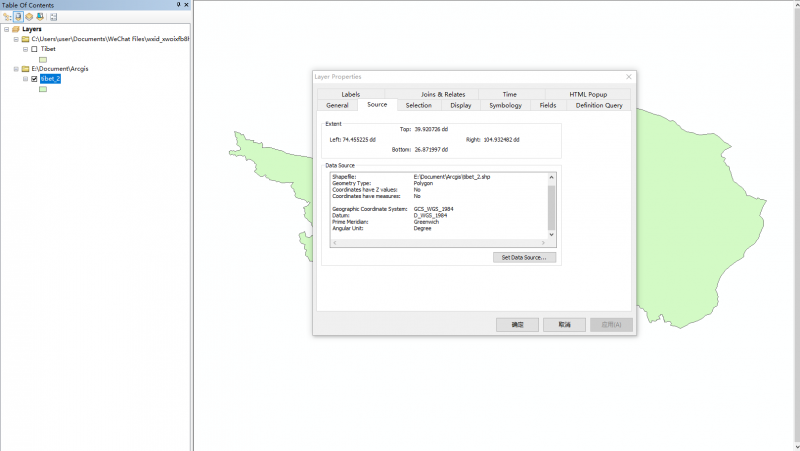
Task: Uncheck the tibet_2 layer checkbox
Action: coord(35,79)
